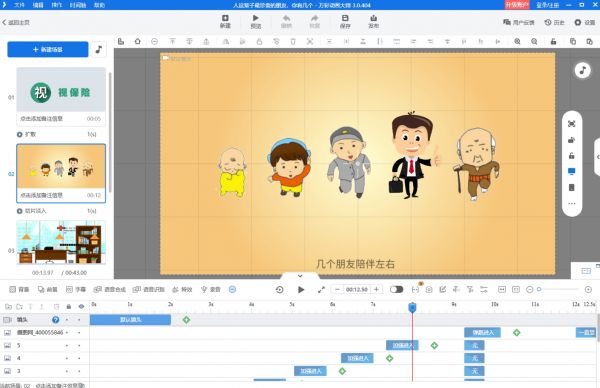Select the scene 01 thumbnail with green logo
600x388 pixels.
click(61, 90)
